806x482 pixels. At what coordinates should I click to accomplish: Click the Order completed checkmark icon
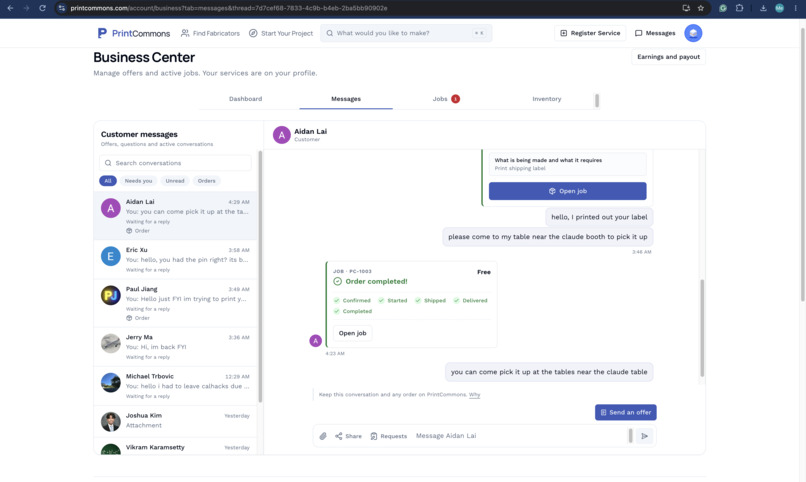[x=337, y=281]
